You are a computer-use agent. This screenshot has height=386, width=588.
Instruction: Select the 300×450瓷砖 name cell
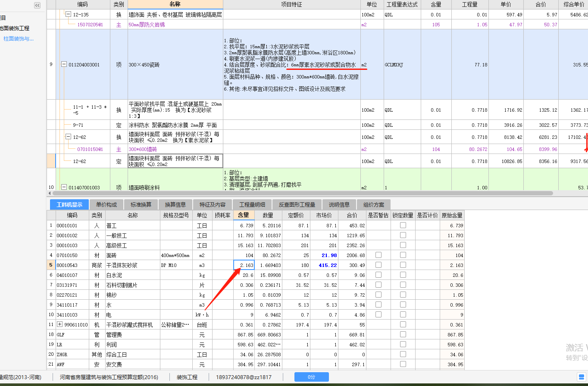coord(175,65)
